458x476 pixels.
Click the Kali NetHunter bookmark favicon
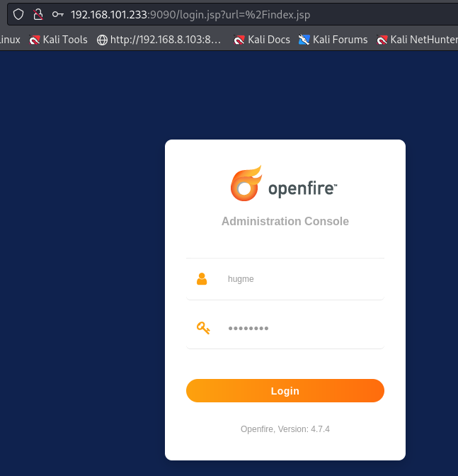click(x=382, y=40)
